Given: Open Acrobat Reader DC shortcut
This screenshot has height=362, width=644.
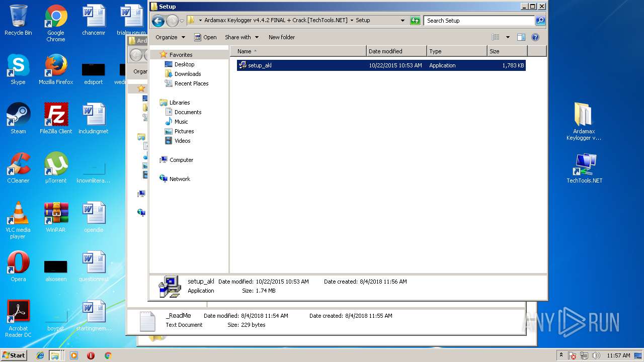Looking at the screenshot, I should pyautogui.click(x=18, y=319).
